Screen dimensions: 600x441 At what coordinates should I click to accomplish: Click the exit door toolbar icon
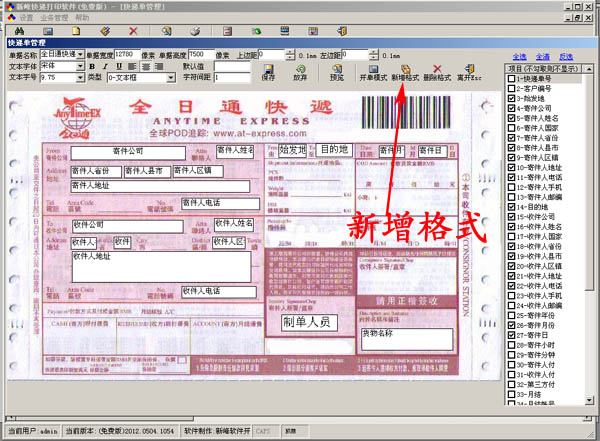click(x=342, y=31)
